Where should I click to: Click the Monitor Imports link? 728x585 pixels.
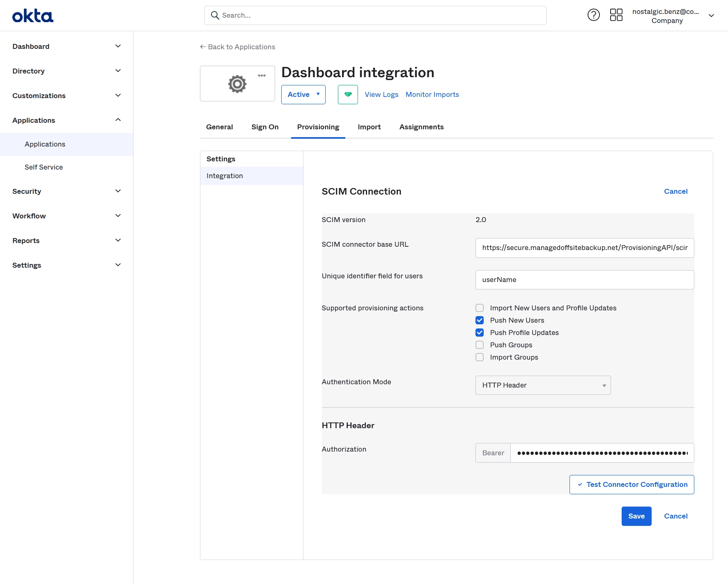pos(432,94)
